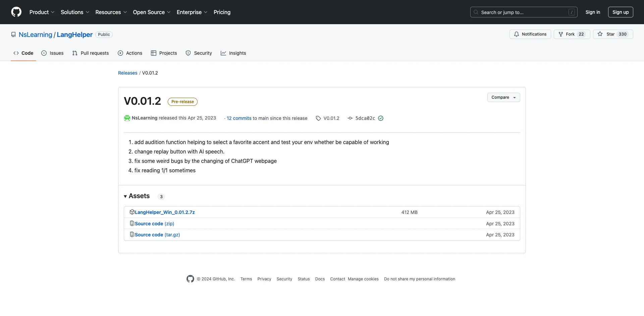Screen dimensions: 644x316
Task: Click the search magnifier icon
Action: click(x=476, y=12)
